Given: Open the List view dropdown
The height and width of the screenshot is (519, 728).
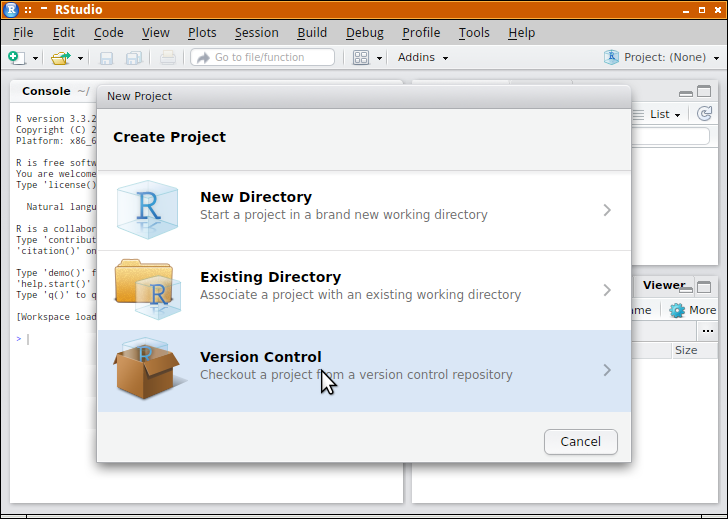Looking at the screenshot, I should (x=665, y=114).
